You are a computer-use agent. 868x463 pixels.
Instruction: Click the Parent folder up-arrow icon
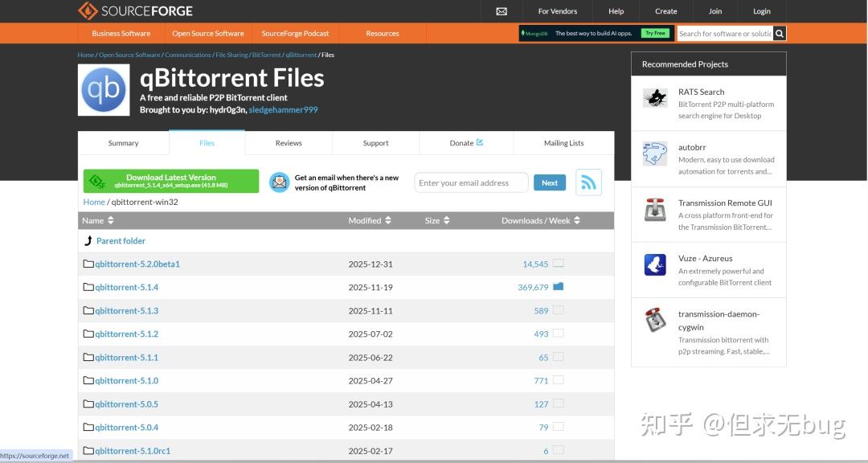coord(88,240)
